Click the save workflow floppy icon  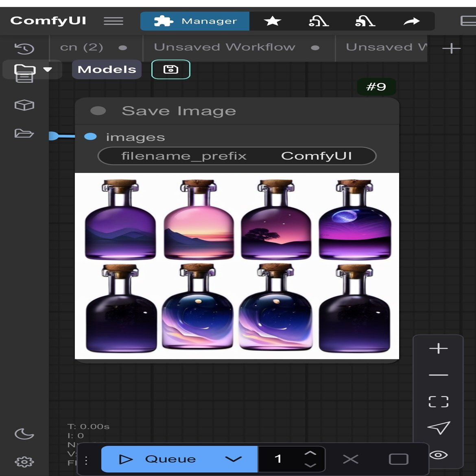pyautogui.click(x=170, y=70)
